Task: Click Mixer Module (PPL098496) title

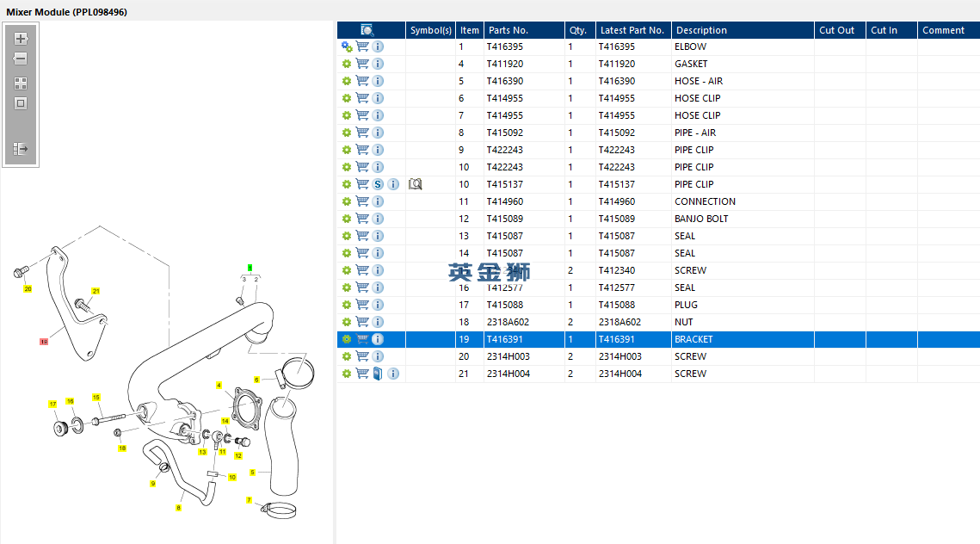Action: point(66,12)
